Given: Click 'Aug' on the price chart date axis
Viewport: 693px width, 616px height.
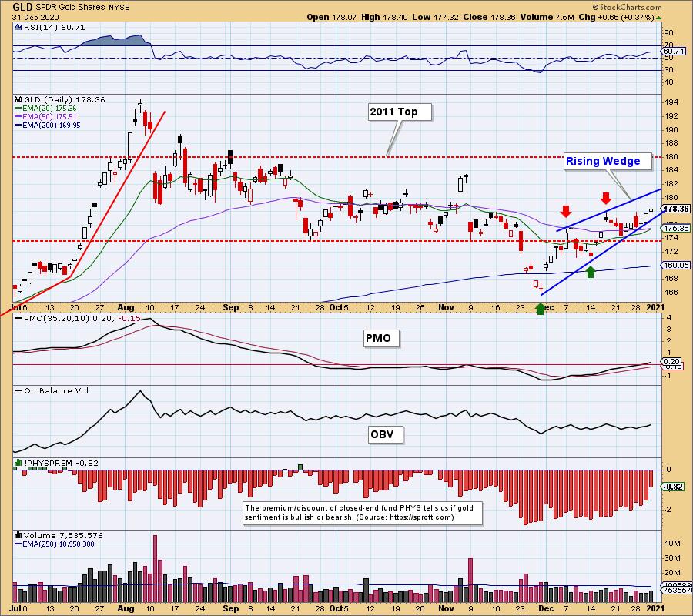Looking at the screenshot, I should pos(126,307).
